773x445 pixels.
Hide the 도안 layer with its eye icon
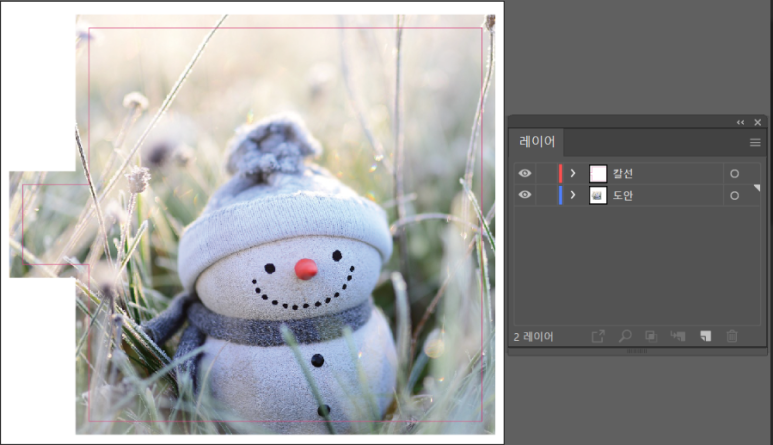[525, 195]
